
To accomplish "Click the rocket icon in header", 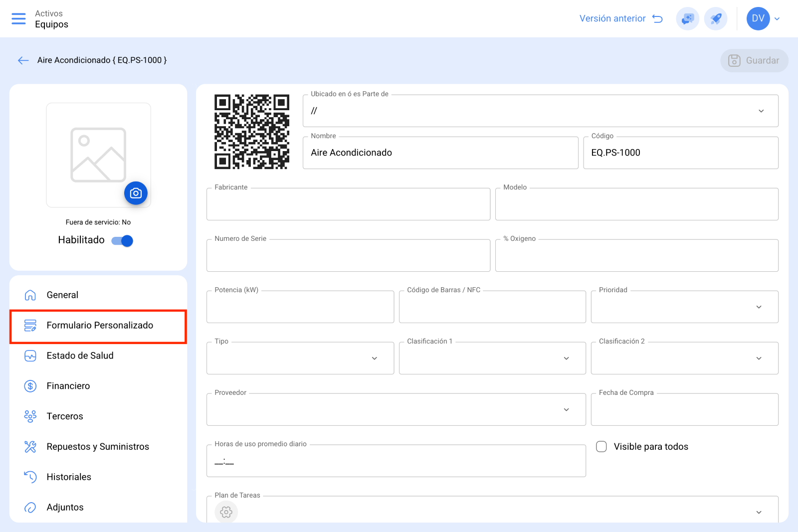I will [x=716, y=19].
